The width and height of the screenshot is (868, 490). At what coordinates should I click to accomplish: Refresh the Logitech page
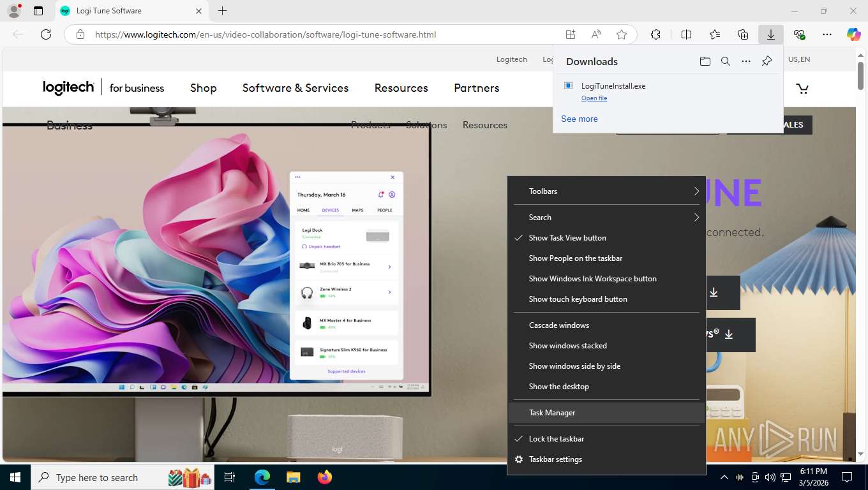[46, 34]
